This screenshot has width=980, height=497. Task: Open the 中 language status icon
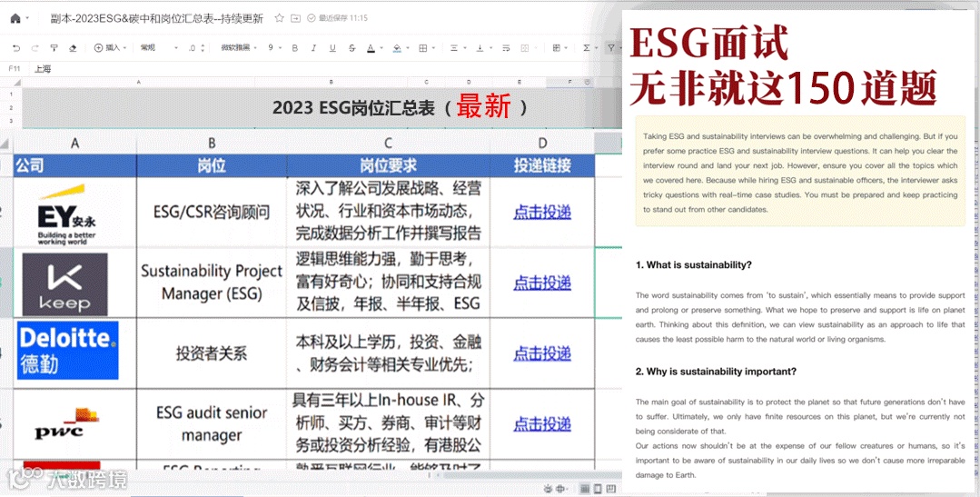[x=560, y=488]
